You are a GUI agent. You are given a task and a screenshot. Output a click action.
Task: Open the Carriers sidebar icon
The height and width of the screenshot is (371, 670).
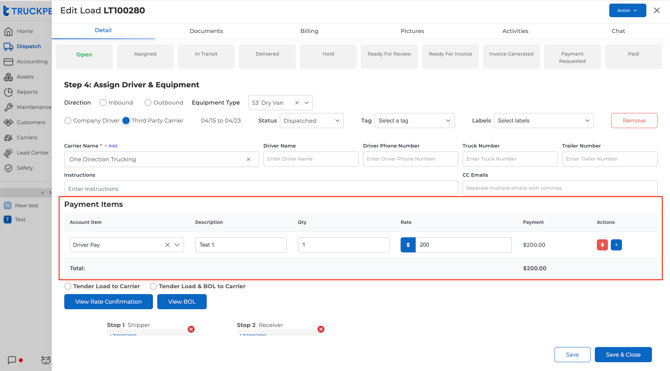[x=8, y=138]
